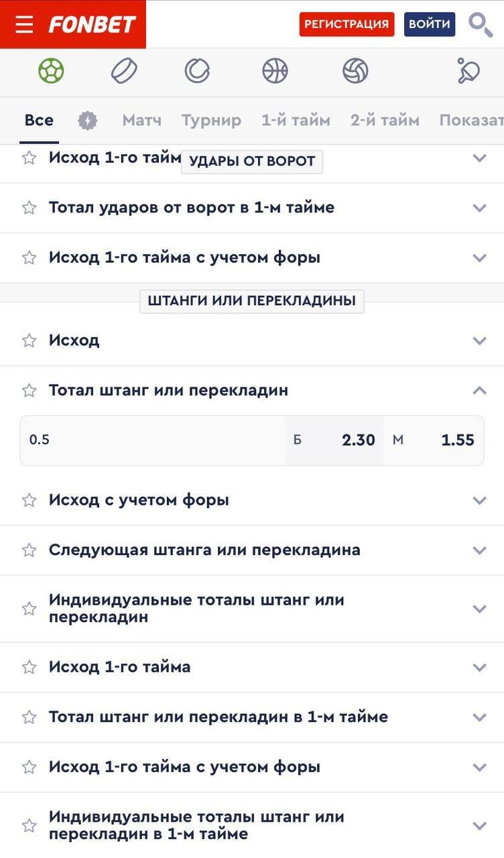The image size is (504, 858).
Task: Star the Тотал штанг или перекладин market
Action: click(29, 390)
